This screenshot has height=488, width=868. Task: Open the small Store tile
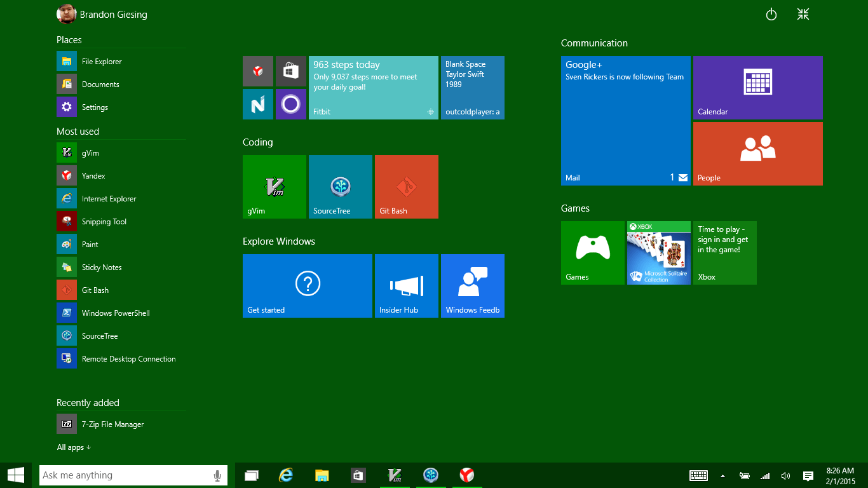coord(291,71)
